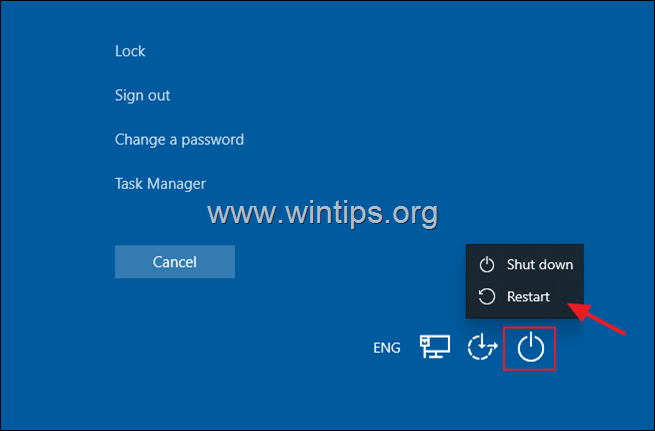The width and height of the screenshot is (655, 431).
Task: Open the network connection icon
Action: click(x=435, y=346)
